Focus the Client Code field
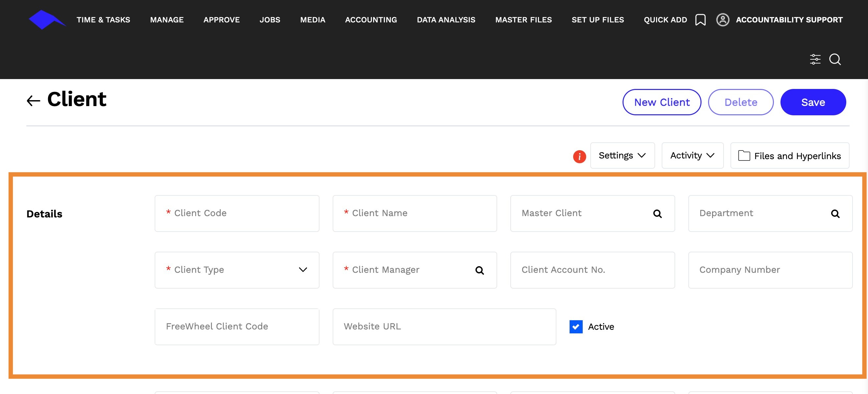 pyautogui.click(x=237, y=213)
